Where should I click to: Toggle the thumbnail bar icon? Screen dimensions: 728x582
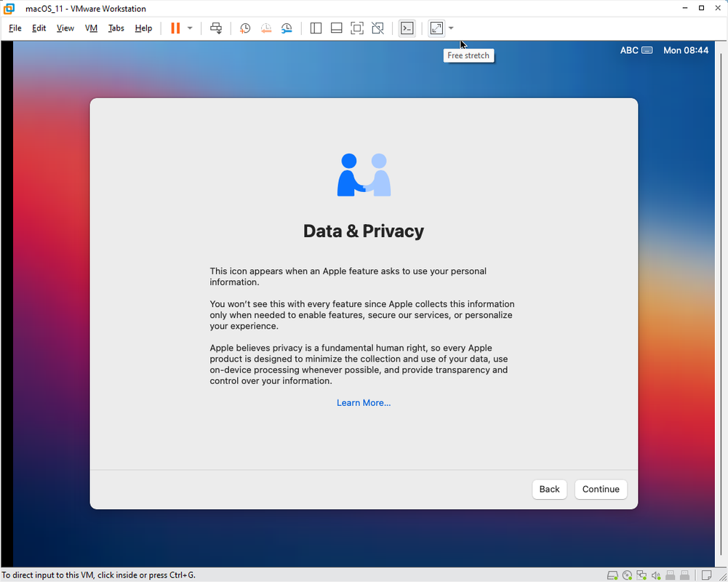coord(337,28)
